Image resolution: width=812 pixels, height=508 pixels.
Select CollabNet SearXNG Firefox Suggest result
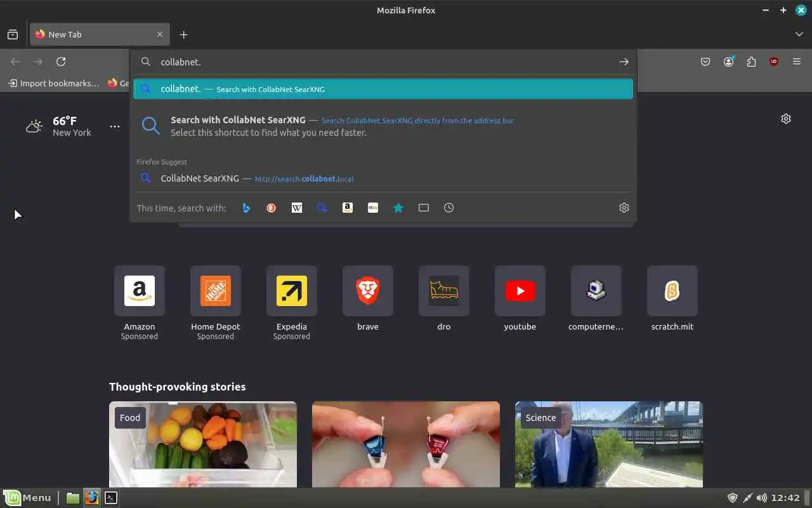click(383, 178)
